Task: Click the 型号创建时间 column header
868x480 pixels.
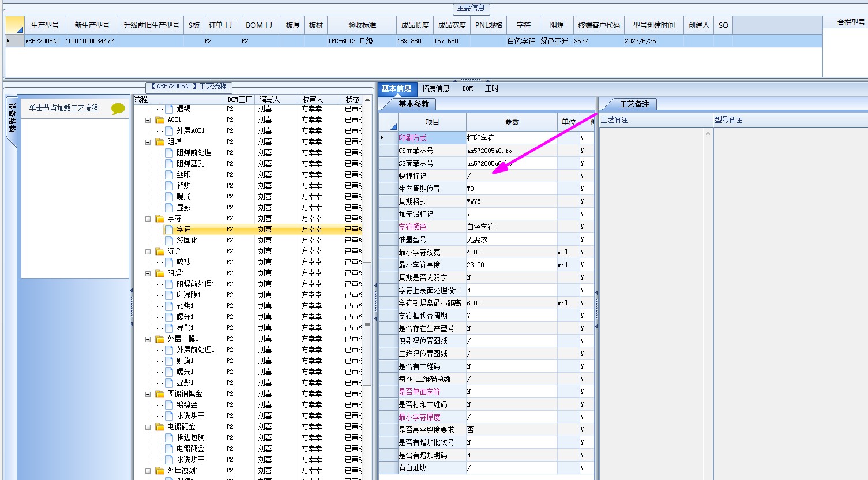Action: click(x=653, y=25)
